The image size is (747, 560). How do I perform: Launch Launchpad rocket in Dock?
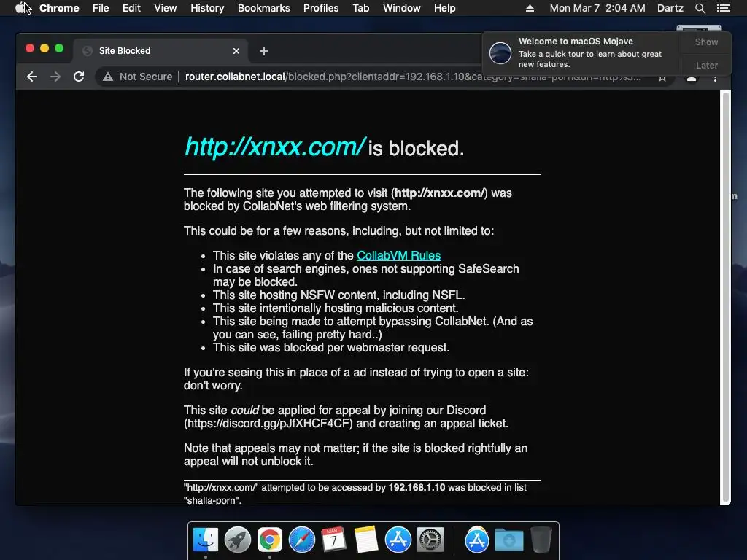pos(238,540)
